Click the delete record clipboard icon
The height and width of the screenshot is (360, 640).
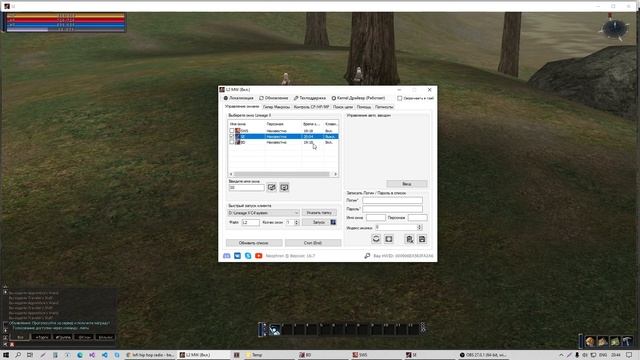[x=409, y=239]
